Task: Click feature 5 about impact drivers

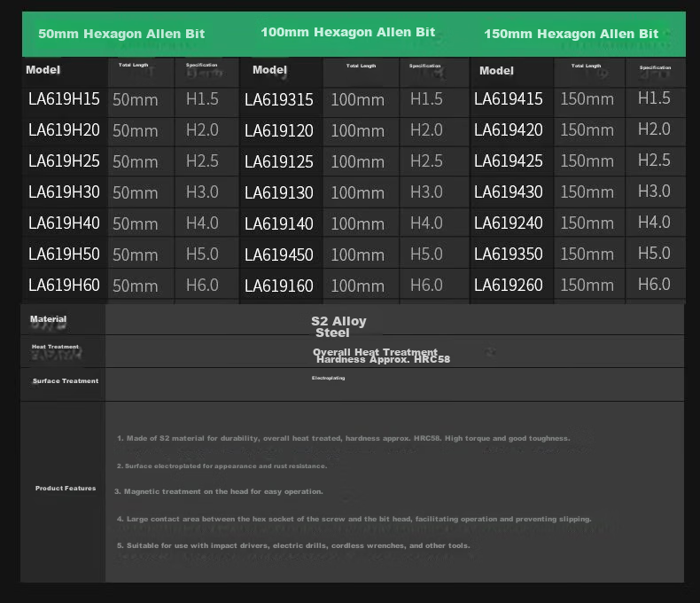Action: [293, 545]
